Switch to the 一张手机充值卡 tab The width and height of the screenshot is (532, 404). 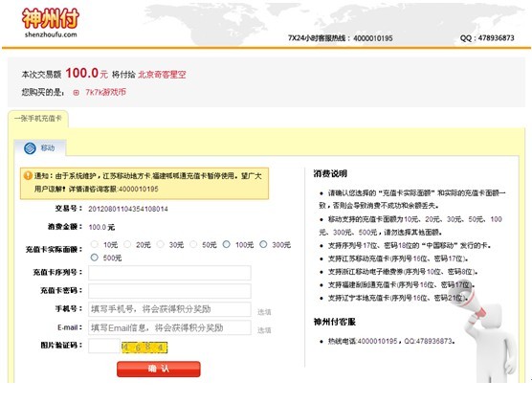(x=38, y=119)
